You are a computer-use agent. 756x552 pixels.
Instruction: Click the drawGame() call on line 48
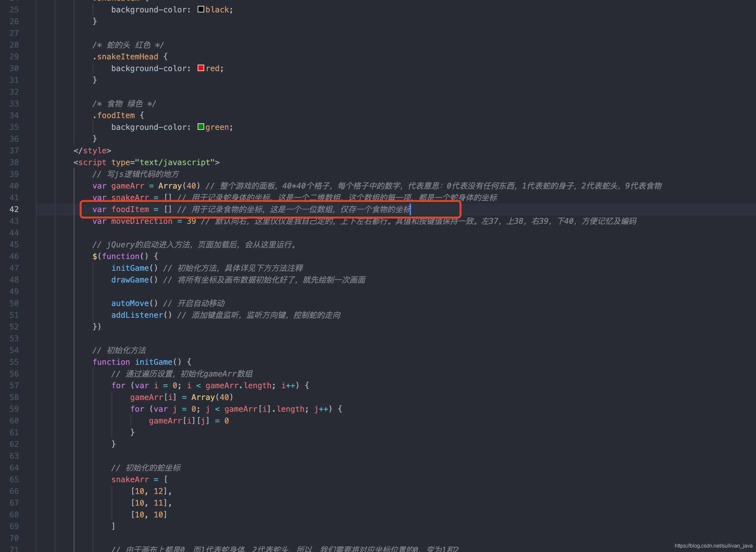pos(134,280)
